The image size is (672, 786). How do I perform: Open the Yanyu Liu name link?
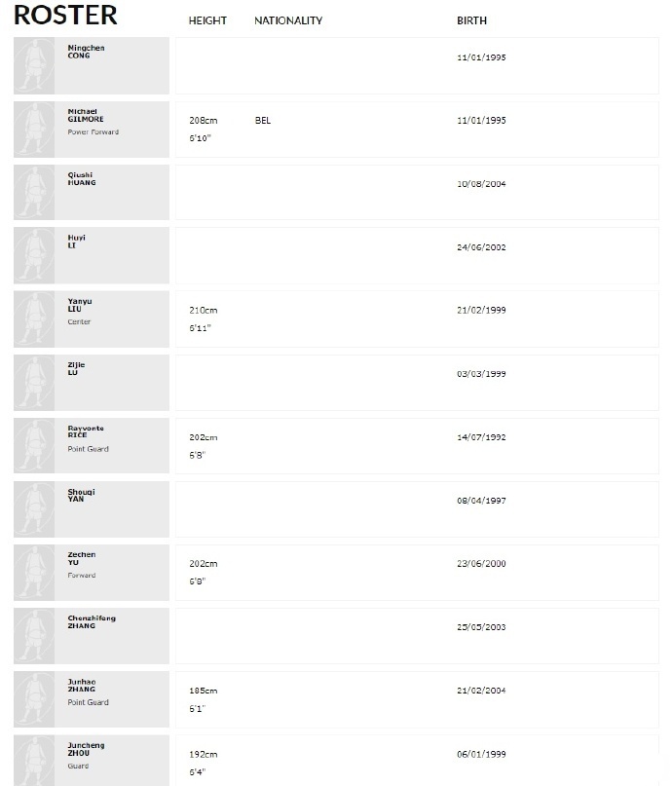tap(79, 305)
